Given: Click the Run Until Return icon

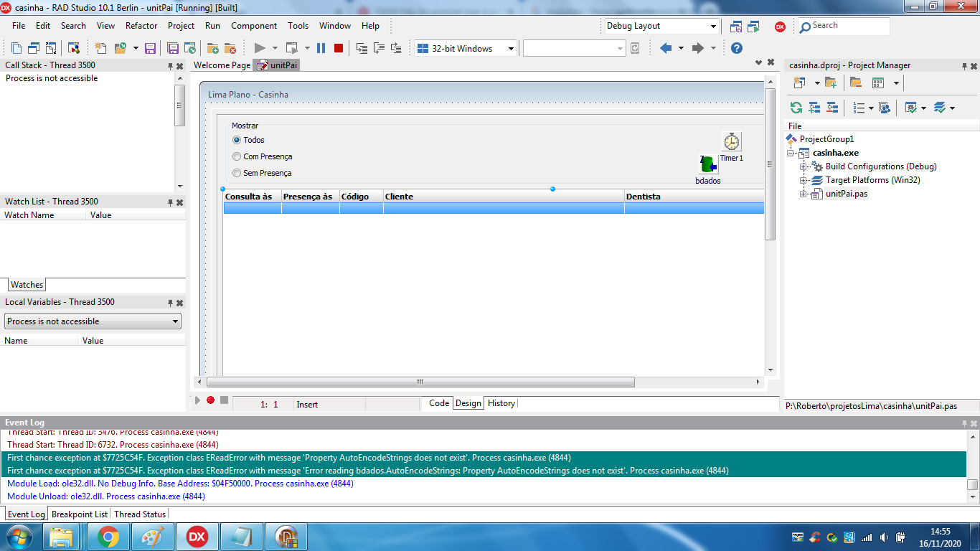Looking at the screenshot, I should pos(396,48).
